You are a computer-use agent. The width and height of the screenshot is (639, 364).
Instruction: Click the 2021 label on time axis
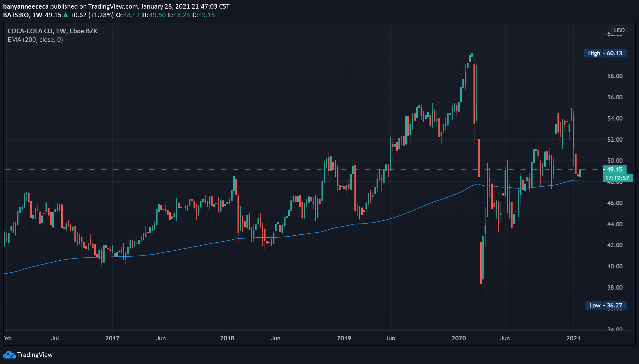pos(573,338)
